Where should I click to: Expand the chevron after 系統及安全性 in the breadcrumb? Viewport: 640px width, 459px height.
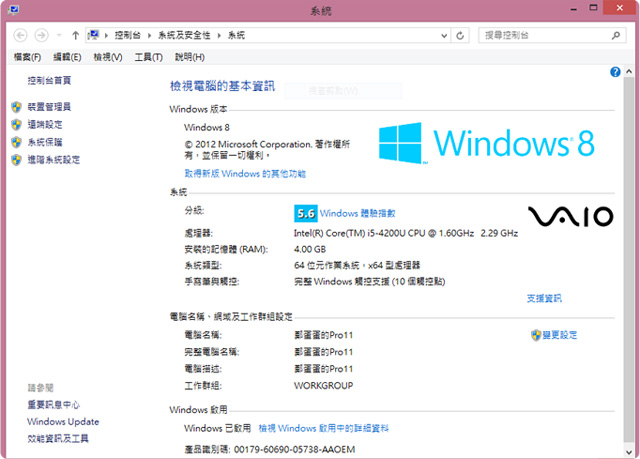[219, 35]
